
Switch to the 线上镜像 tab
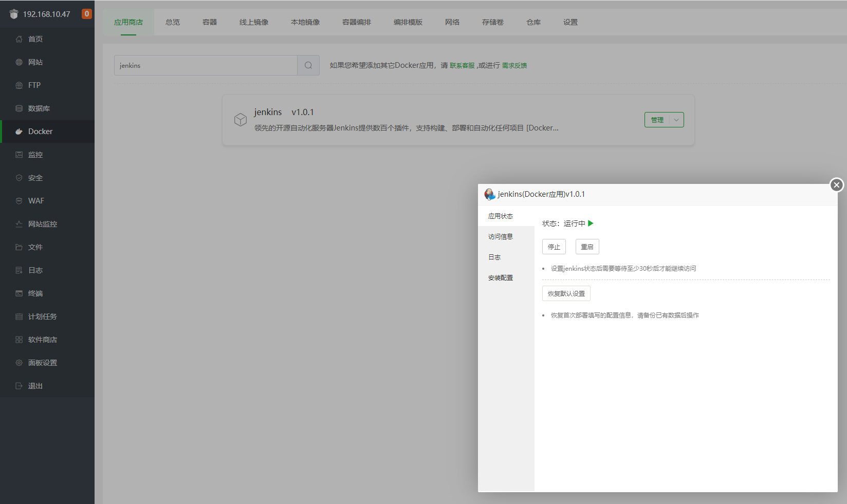(254, 22)
